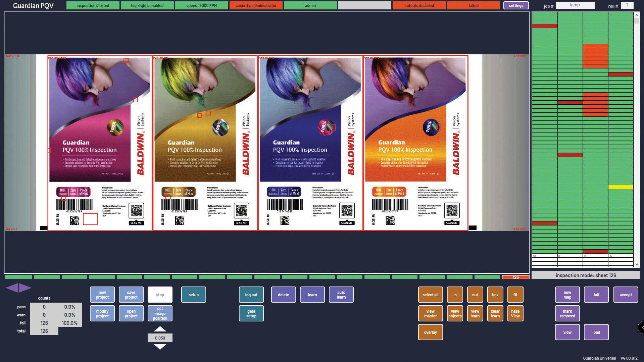Click the fail count value 126
This screenshot has width=644, height=362.
tap(44, 323)
